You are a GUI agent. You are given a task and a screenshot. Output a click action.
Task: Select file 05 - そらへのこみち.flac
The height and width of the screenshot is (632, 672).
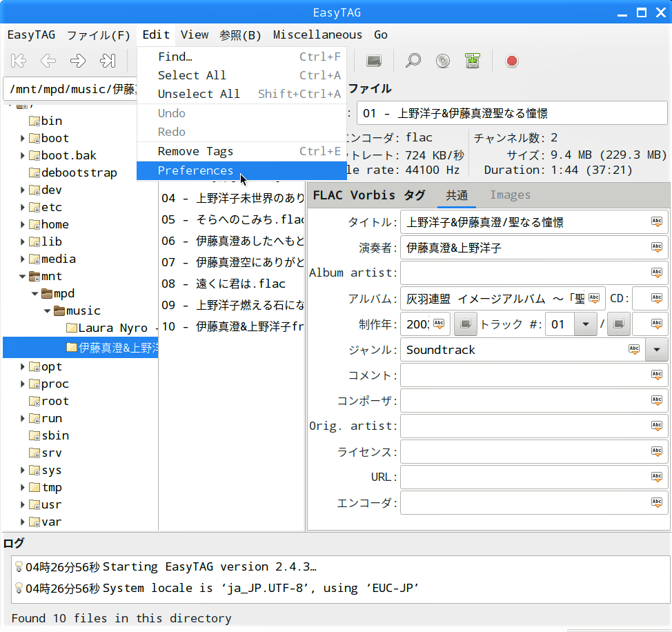[233, 219]
